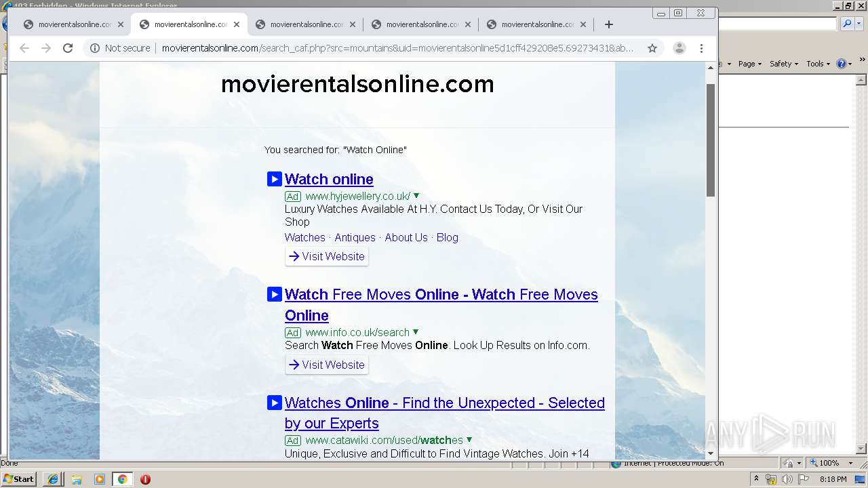Close the first movierentalsonline tab

(121, 24)
